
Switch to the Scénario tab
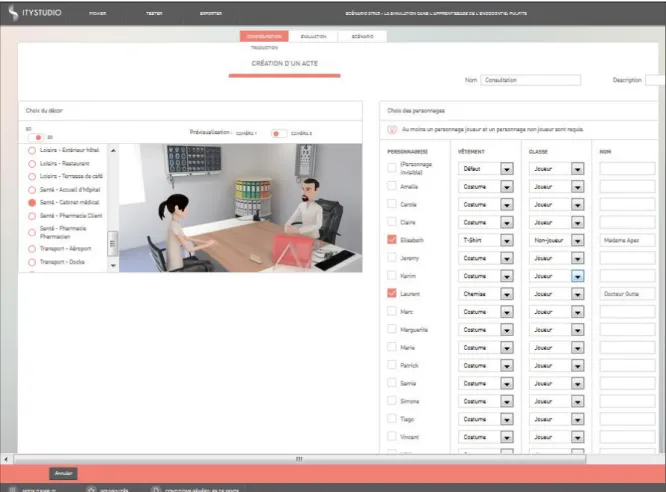click(362, 37)
